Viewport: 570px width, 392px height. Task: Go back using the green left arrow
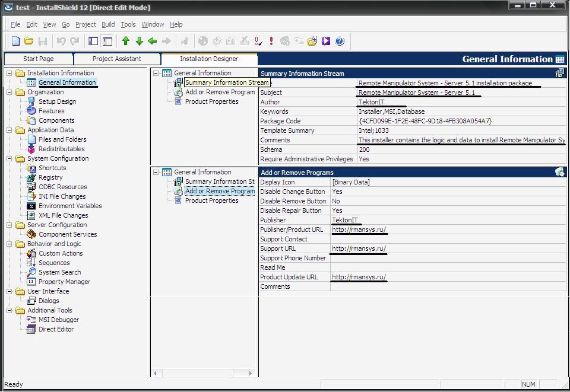[153, 41]
